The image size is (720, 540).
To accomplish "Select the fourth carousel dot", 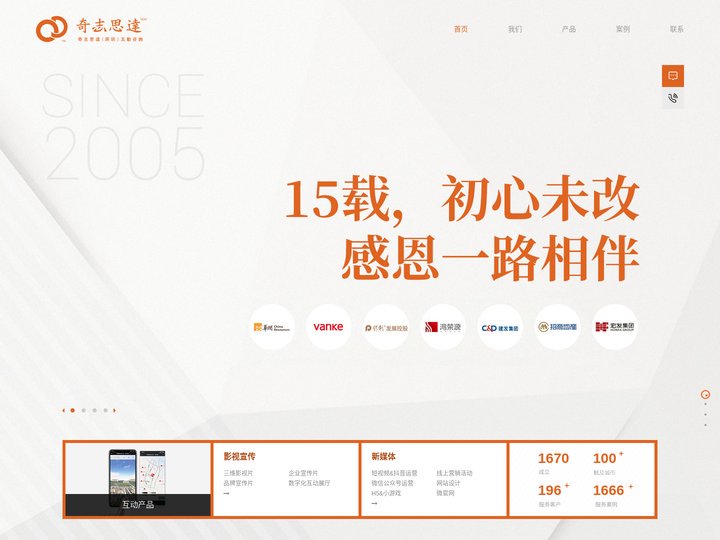I will [x=106, y=411].
